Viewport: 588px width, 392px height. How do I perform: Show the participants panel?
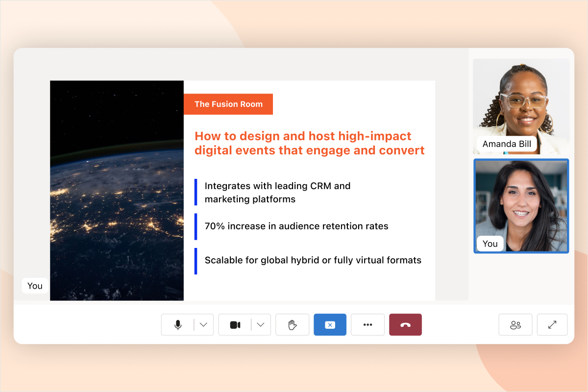click(515, 325)
